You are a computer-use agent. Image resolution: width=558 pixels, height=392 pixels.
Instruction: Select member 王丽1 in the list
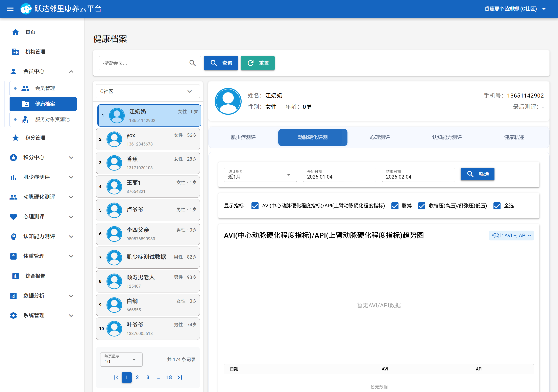click(x=148, y=187)
